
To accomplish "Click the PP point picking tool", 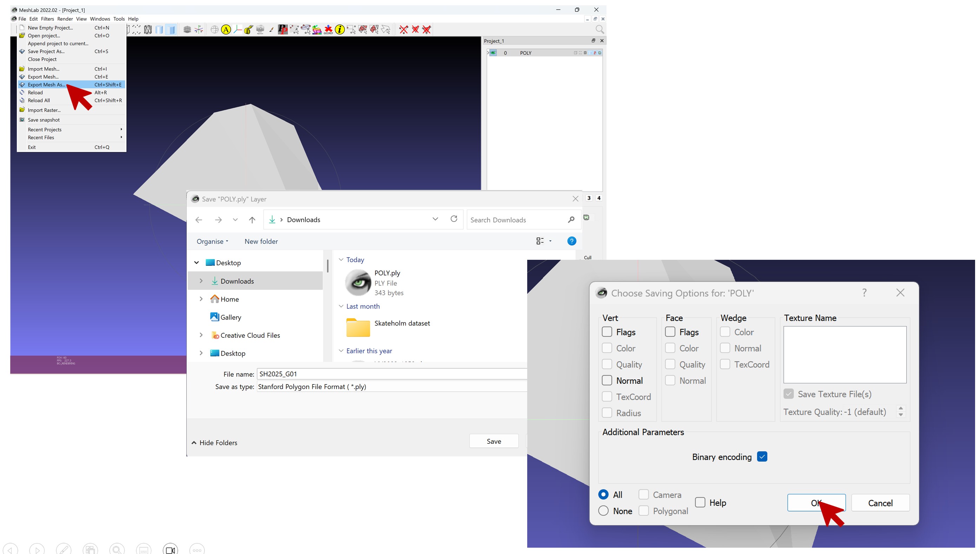I will coord(282,29).
